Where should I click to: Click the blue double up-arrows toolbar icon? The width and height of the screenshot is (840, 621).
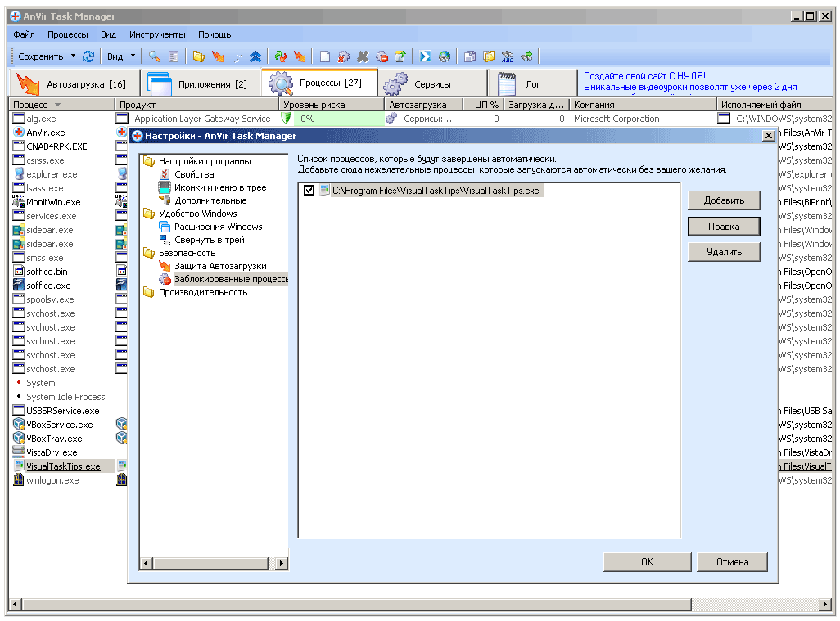pyautogui.click(x=255, y=56)
